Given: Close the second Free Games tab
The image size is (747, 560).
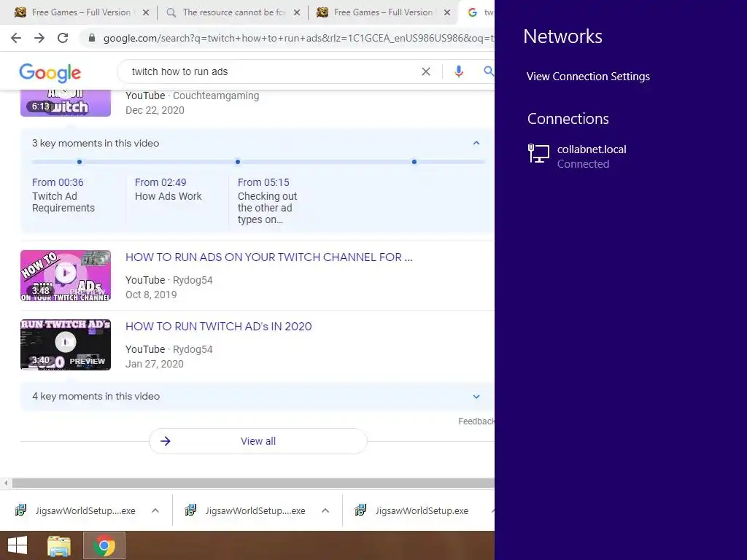Looking at the screenshot, I should pos(447,12).
